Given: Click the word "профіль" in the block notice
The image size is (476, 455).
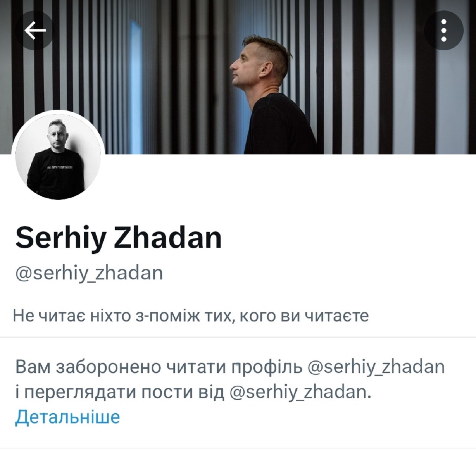Looking at the screenshot, I should click(267, 368).
